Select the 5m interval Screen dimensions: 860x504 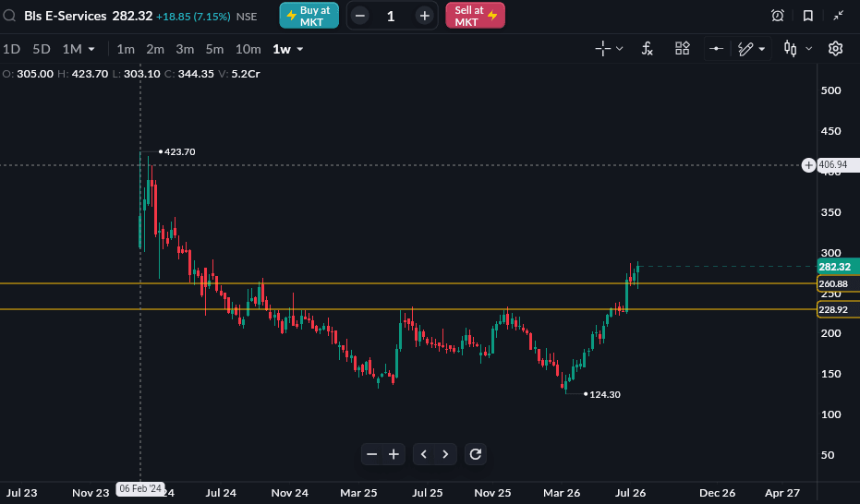pyautogui.click(x=214, y=49)
